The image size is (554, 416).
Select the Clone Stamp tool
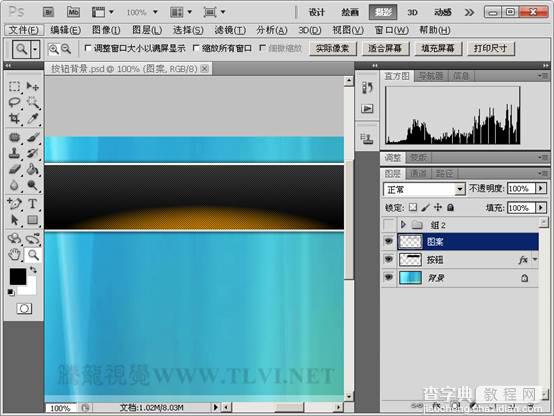(14, 153)
